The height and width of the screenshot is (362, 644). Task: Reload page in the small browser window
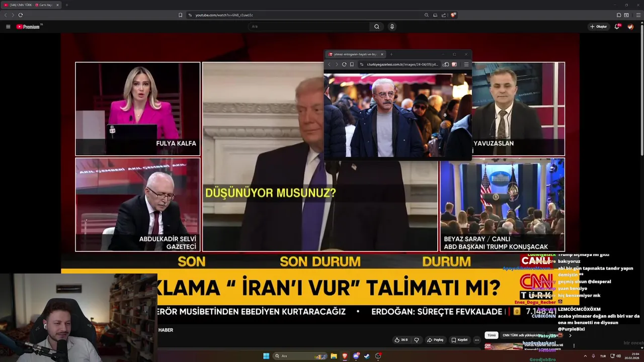[x=344, y=64]
